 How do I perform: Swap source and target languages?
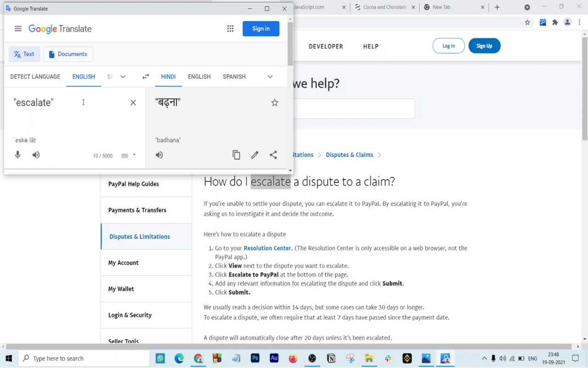pos(146,76)
